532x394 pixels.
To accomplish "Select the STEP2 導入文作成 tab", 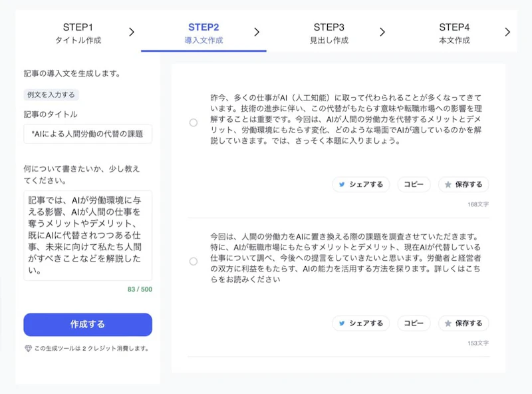I will (x=203, y=33).
